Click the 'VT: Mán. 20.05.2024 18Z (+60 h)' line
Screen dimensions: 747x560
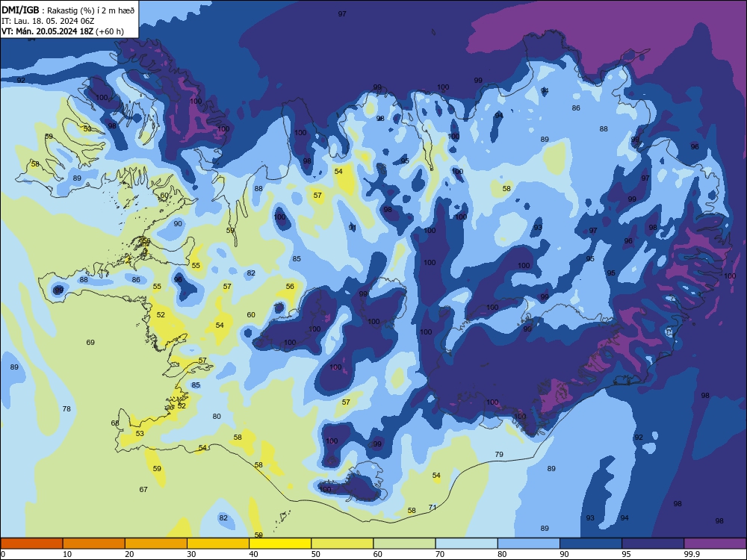(x=63, y=31)
